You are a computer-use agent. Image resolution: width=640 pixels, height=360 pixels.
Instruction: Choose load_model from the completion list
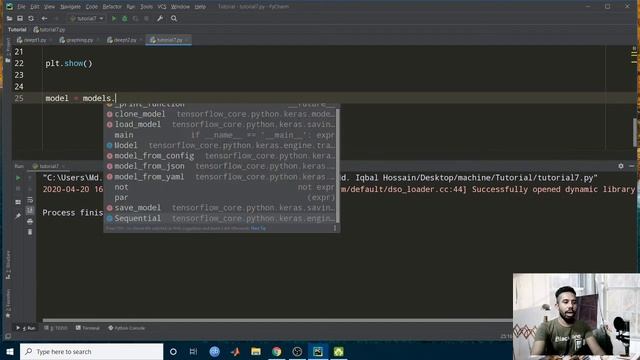(220, 124)
